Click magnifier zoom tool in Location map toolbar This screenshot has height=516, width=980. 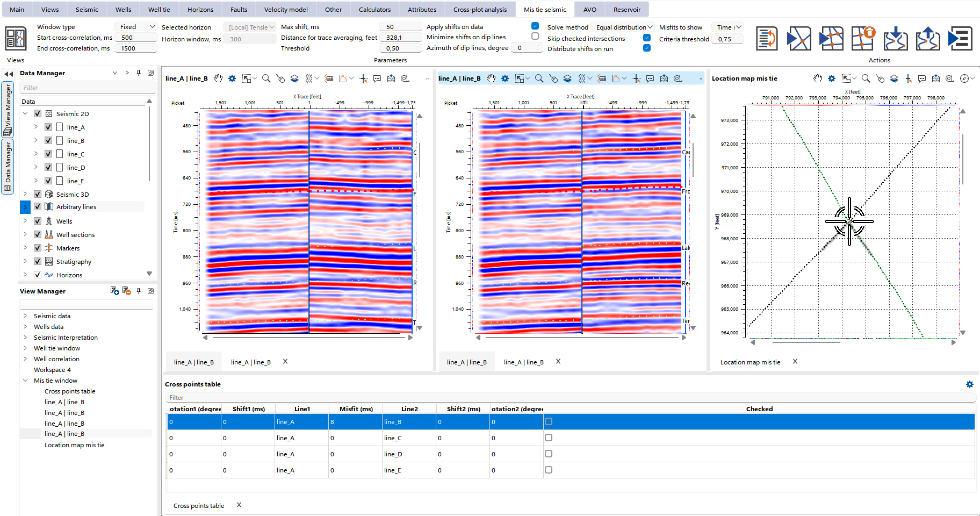866,78
